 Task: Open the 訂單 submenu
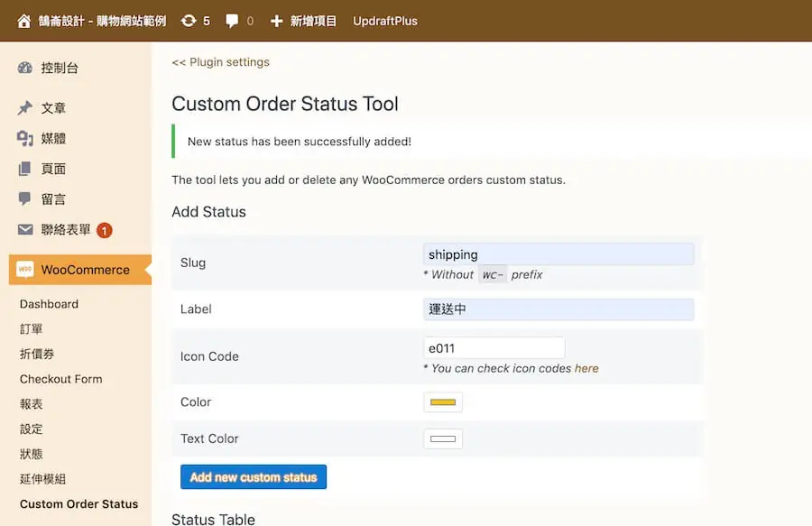click(x=31, y=328)
